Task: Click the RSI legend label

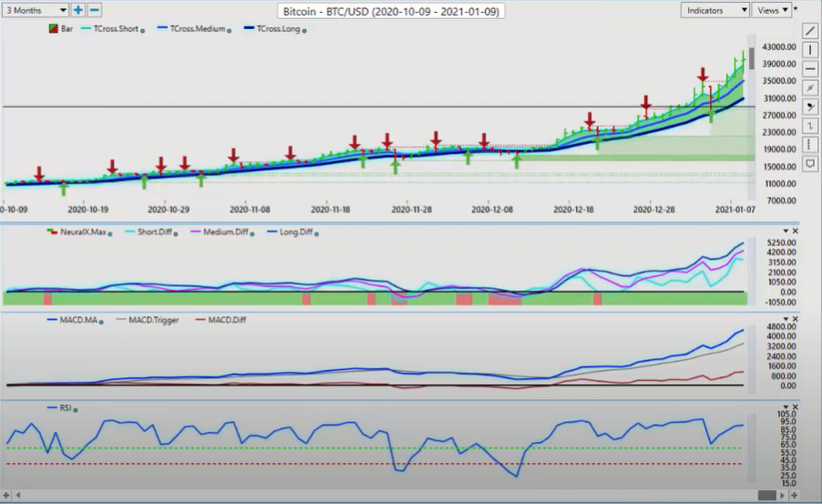Action: [x=66, y=407]
